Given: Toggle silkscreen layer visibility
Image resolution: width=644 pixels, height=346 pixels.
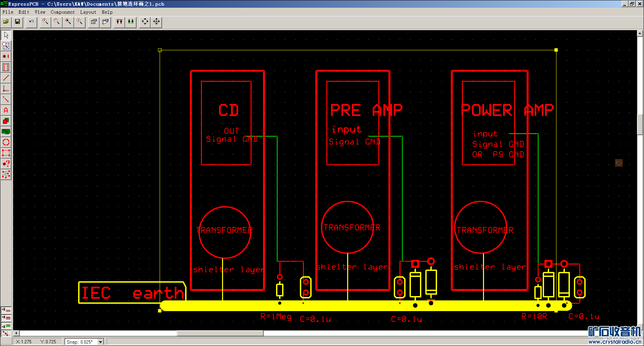Looking at the screenshot, I should coord(6,310).
